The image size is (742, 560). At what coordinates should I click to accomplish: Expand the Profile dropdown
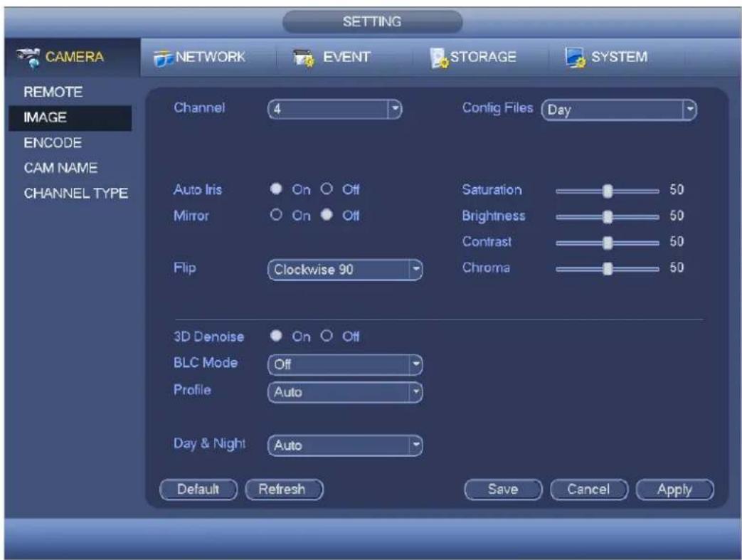click(345, 392)
